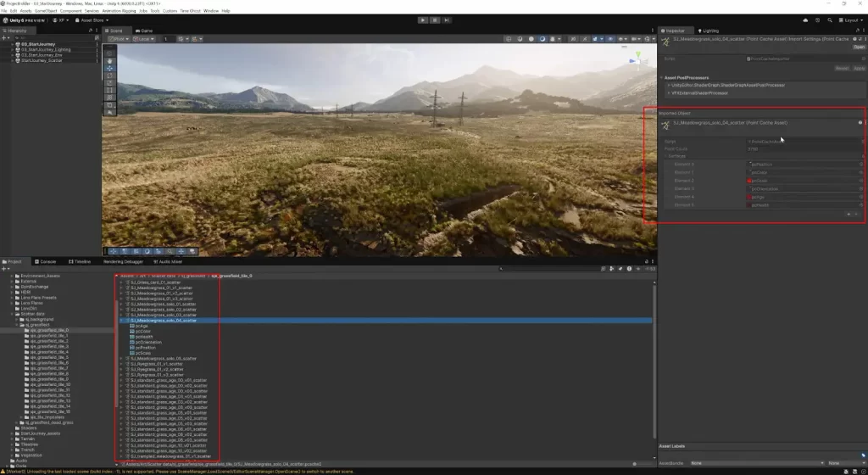Viewport: 868px width, 475px height.
Task: Click the Open button in Inspector
Action: pos(858,47)
